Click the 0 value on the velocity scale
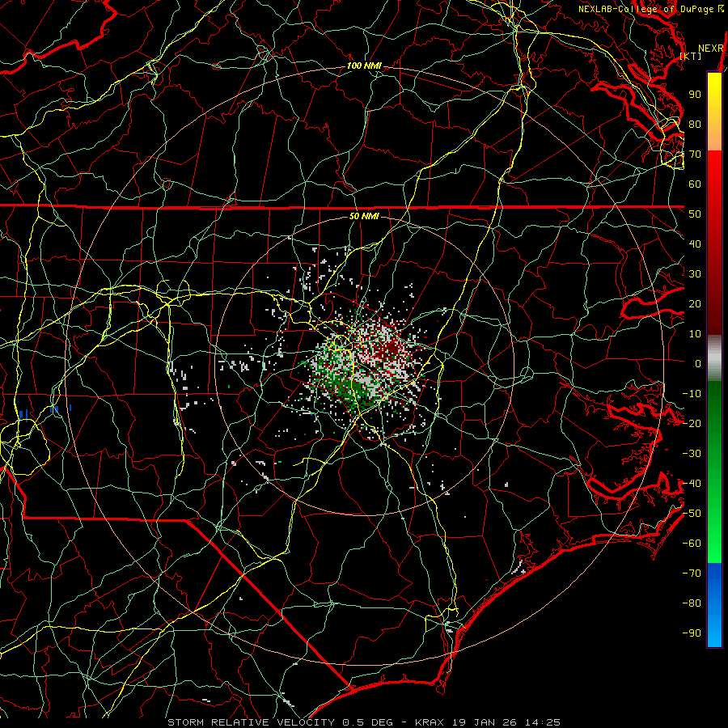728x728 pixels. click(698, 364)
